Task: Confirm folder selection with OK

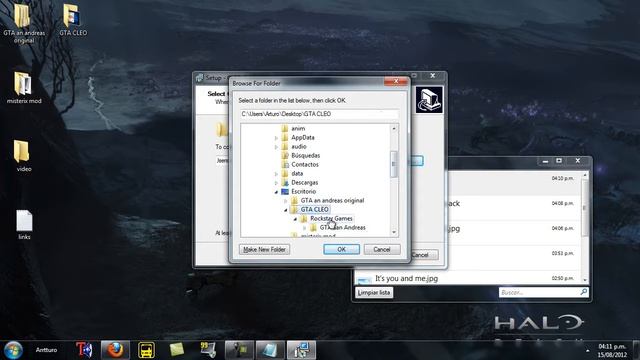Action: pyautogui.click(x=341, y=249)
